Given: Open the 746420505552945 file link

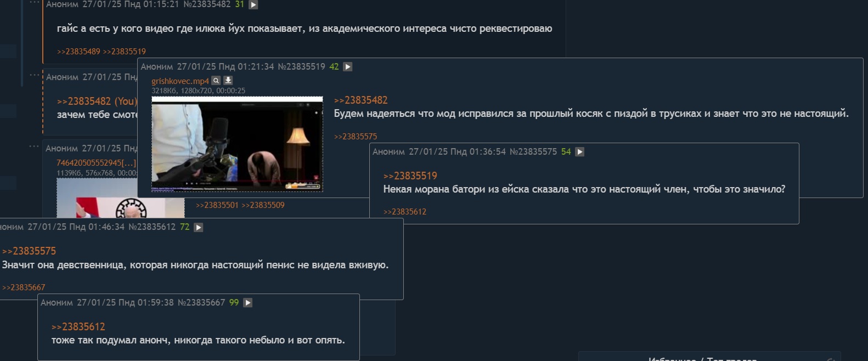Looking at the screenshot, I should pos(97,163).
